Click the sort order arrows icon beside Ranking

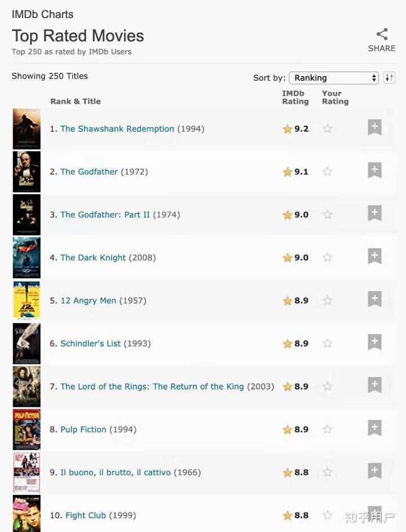coord(389,77)
